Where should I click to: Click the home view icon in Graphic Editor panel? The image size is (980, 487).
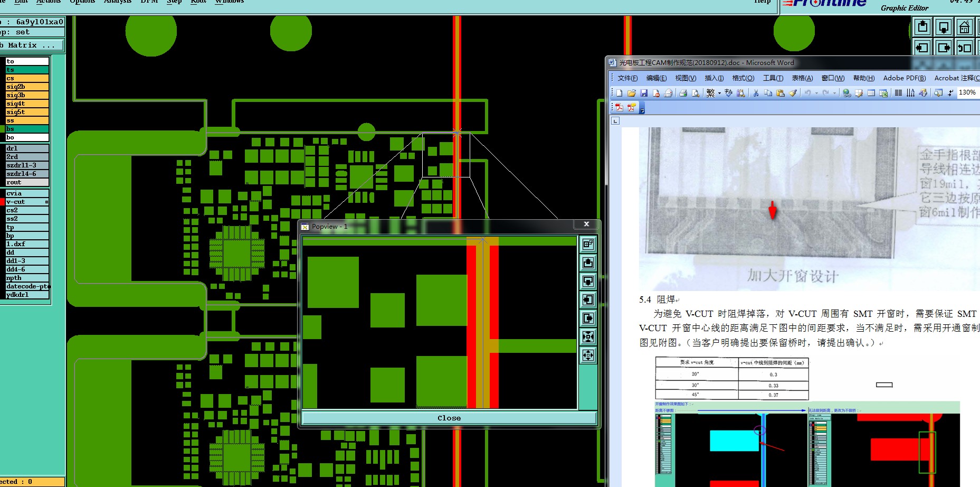[x=965, y=26]
